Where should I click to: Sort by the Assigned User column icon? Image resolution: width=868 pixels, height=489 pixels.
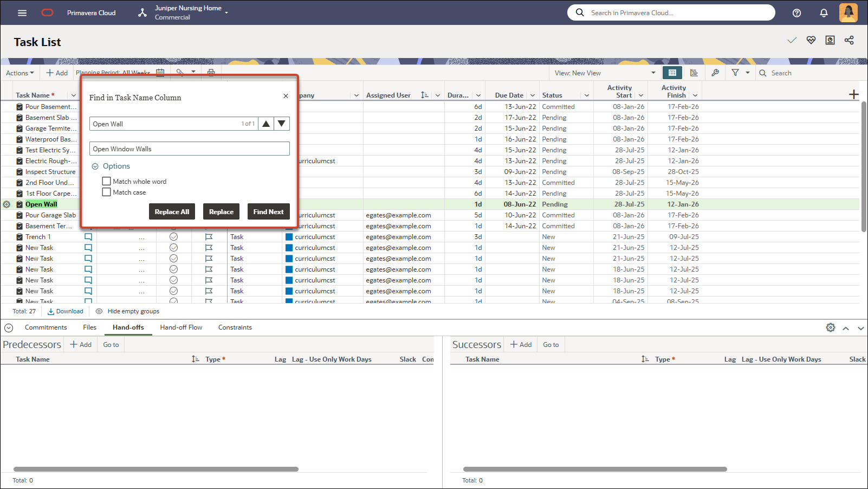424,95
